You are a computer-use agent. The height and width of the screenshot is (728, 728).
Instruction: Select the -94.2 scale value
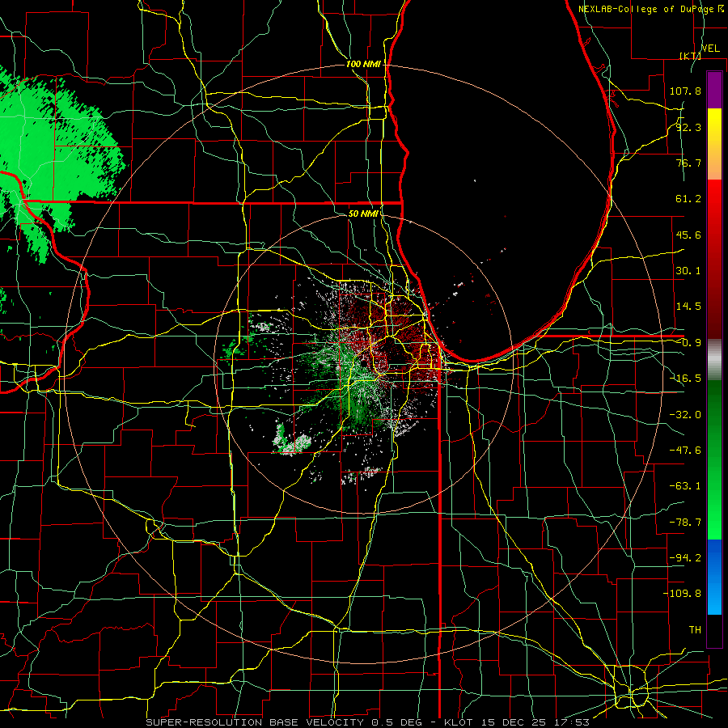685,558
